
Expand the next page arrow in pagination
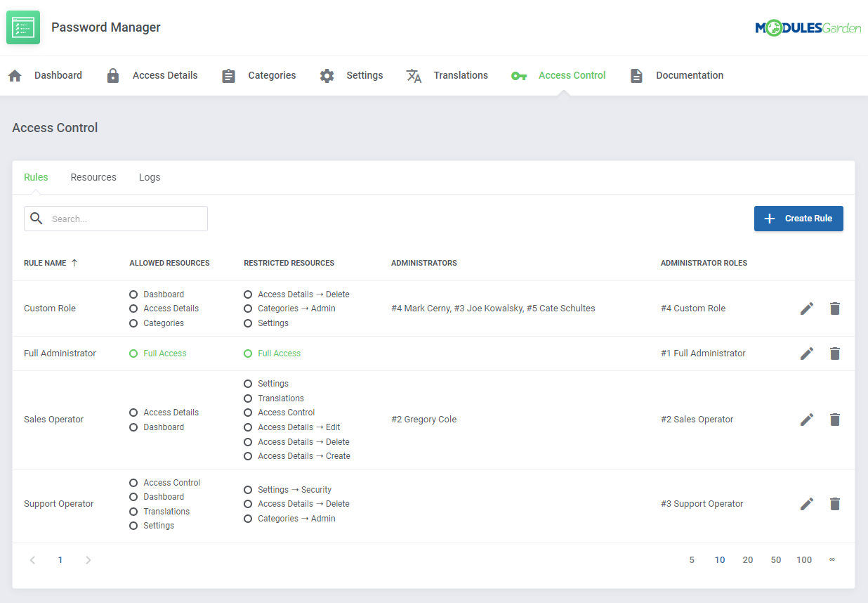tap(88, 559)
